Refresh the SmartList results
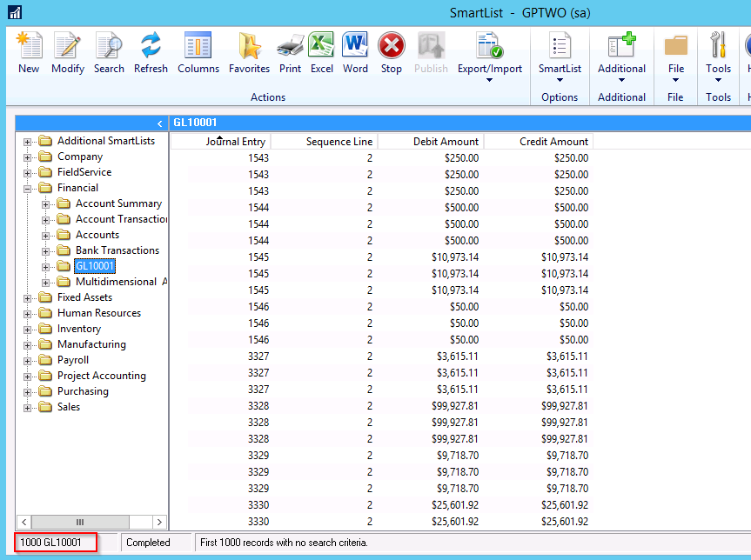The height and width of the screenshot is (560, 751). point(151,53)
